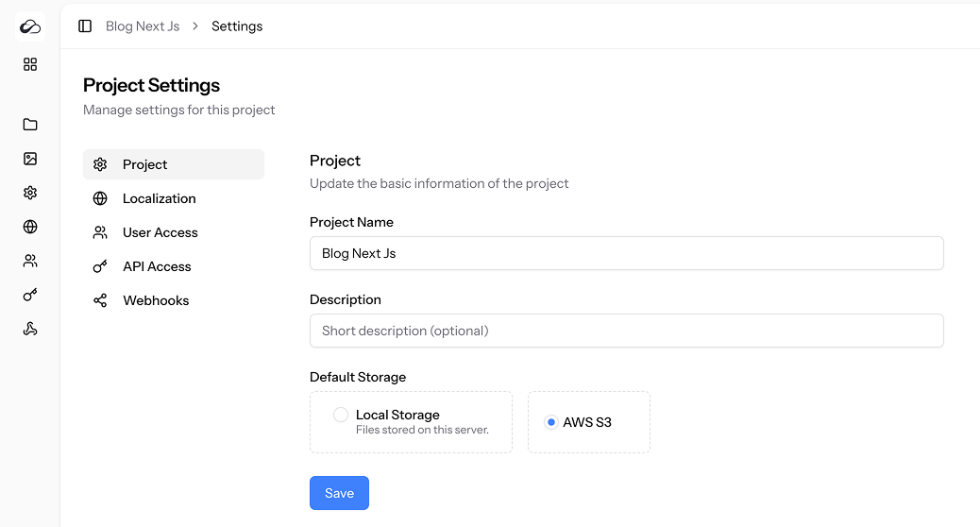Click the Blog Next Js breadcrumb link
980x527 pixels.
pyautogui.click(x=143, y=26)
